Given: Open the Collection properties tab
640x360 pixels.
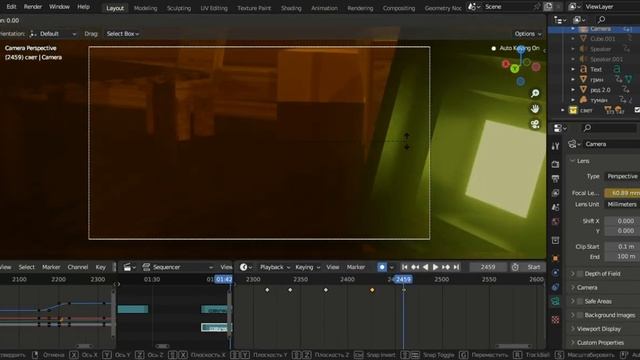Looking at the screenshot, I should point(555,240).
